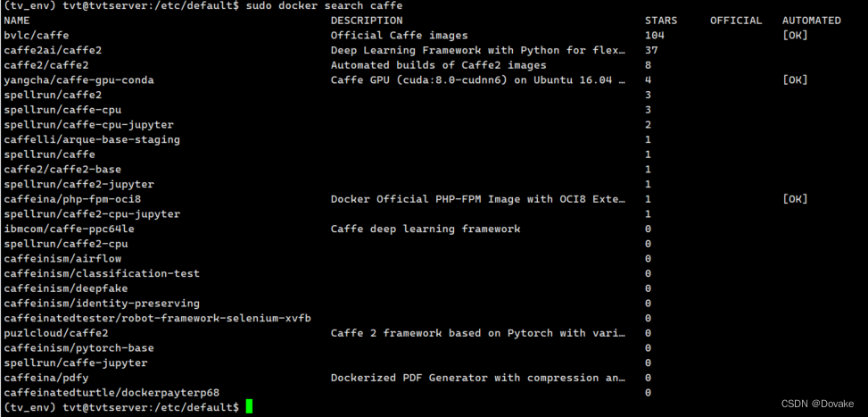The height and width of the screenshot is (417, 868).
Task: Click the puzlcloud/caffe2 image name
Action: (55, 333)
